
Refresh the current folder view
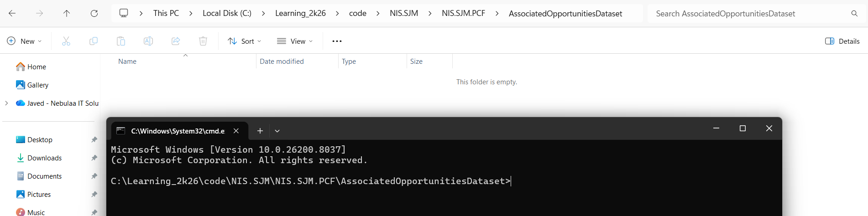(x=94, y=14)
